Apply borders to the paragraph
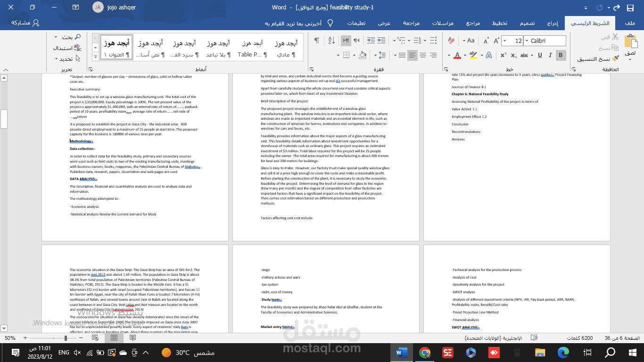The width and height of the screenshot is (644, 362). point(347,55)
